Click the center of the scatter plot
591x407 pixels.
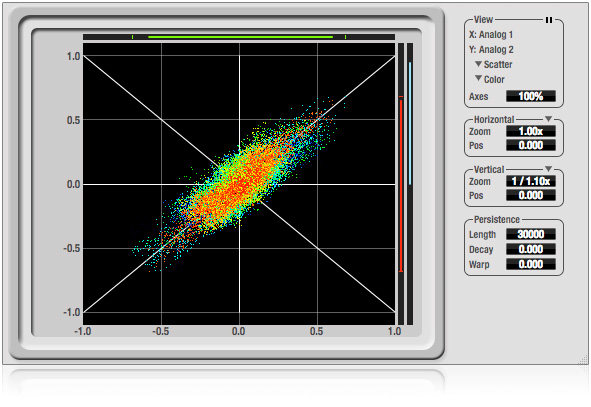239,184
